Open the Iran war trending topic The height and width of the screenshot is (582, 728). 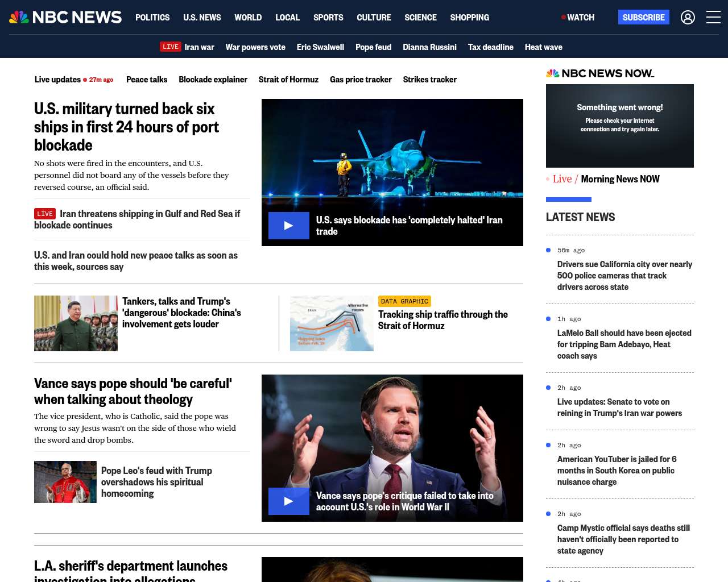[199, 47]
